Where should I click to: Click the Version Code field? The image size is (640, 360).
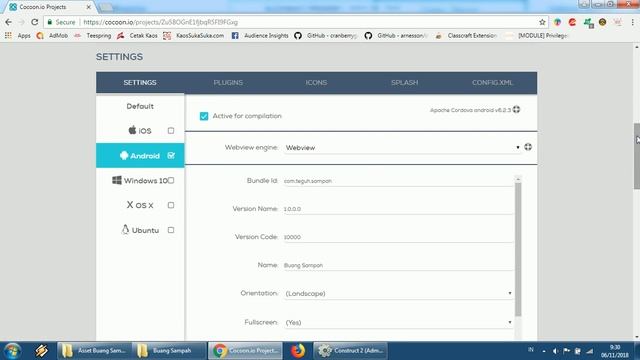pos(398,237)
